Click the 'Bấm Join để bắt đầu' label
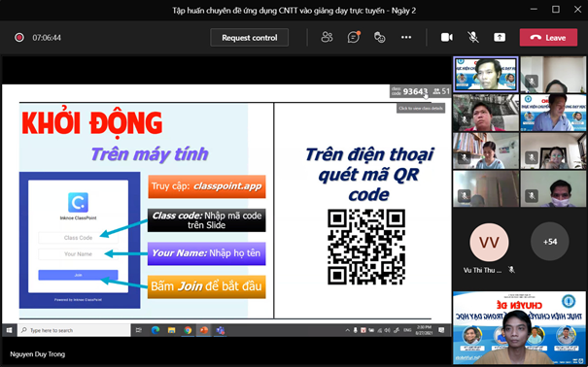Image resolution: width=588 pixels, height=367 pixels. click(207, 286)
